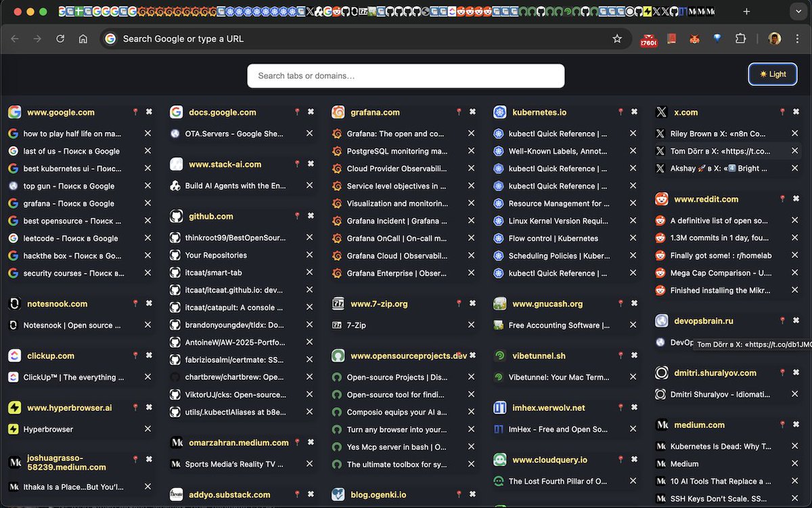Open the '1.3M commits in 1 day' tab

tap(719, 238)
